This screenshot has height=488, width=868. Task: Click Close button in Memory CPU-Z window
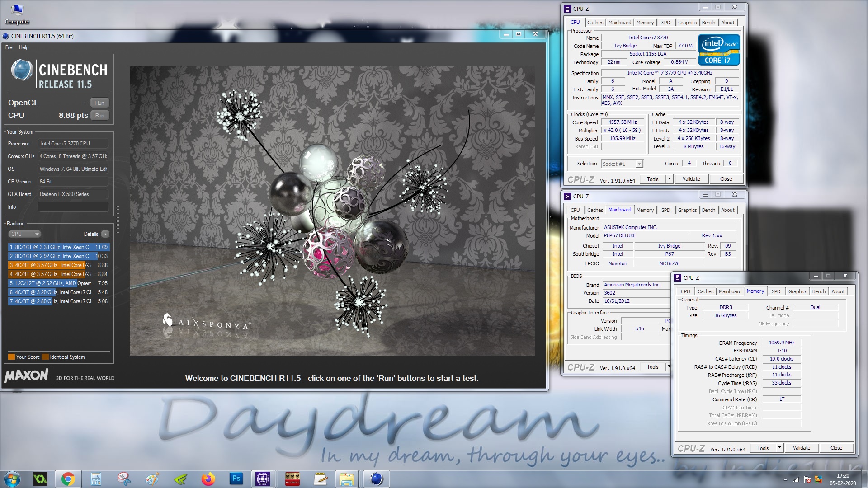(836, 448)
